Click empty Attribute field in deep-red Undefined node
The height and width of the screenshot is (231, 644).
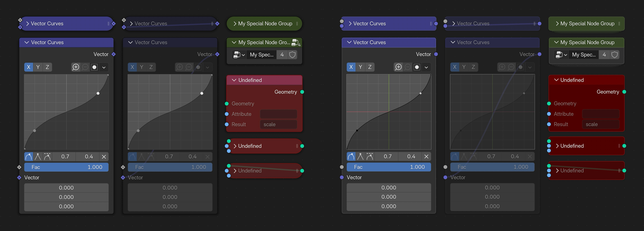(601, 114)
